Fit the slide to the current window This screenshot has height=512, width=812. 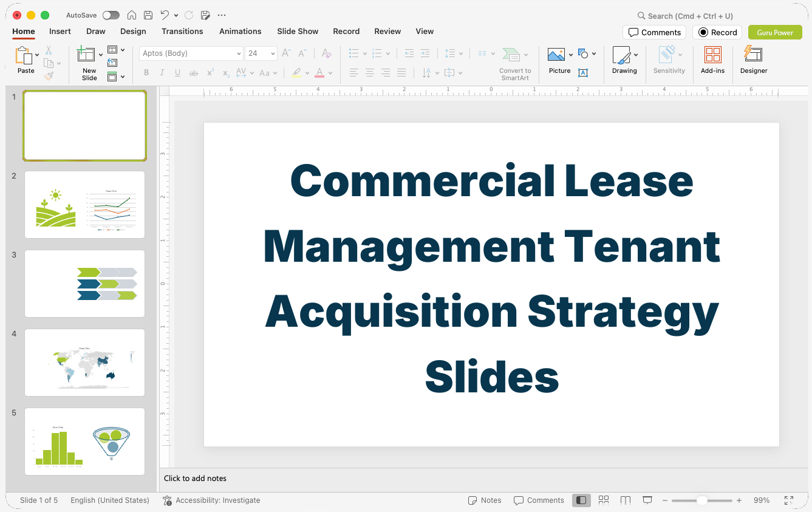point(789,500)
